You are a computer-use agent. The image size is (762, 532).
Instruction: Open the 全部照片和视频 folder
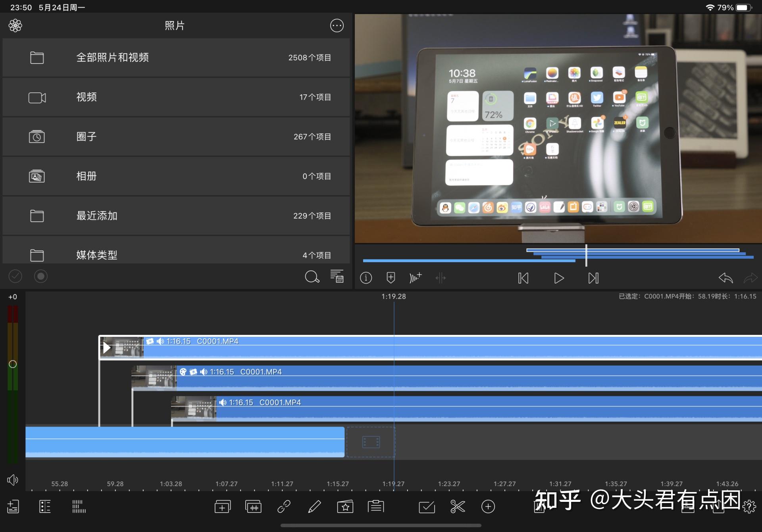point(176,58)
